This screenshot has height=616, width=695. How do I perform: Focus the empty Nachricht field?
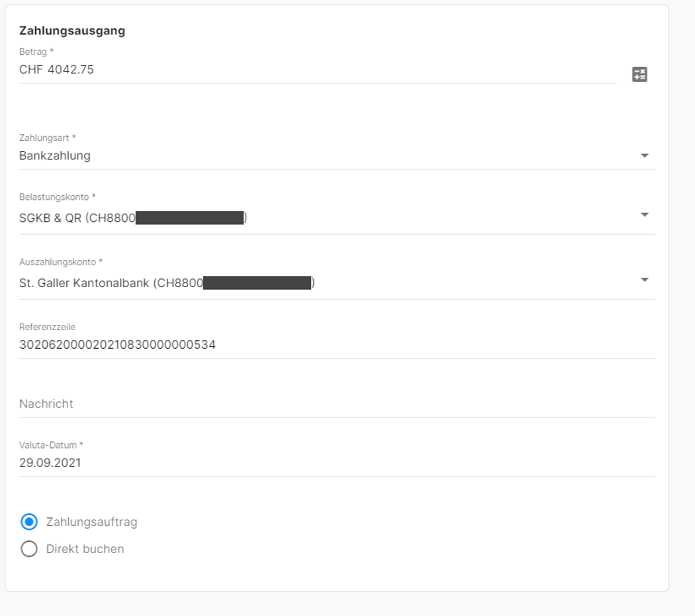point(265,404)
